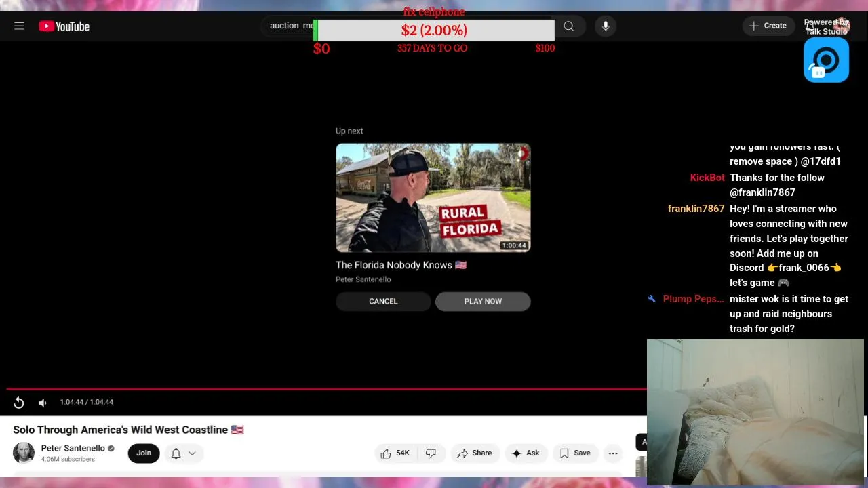Click franklin7867 username in chat

point(696,209)
